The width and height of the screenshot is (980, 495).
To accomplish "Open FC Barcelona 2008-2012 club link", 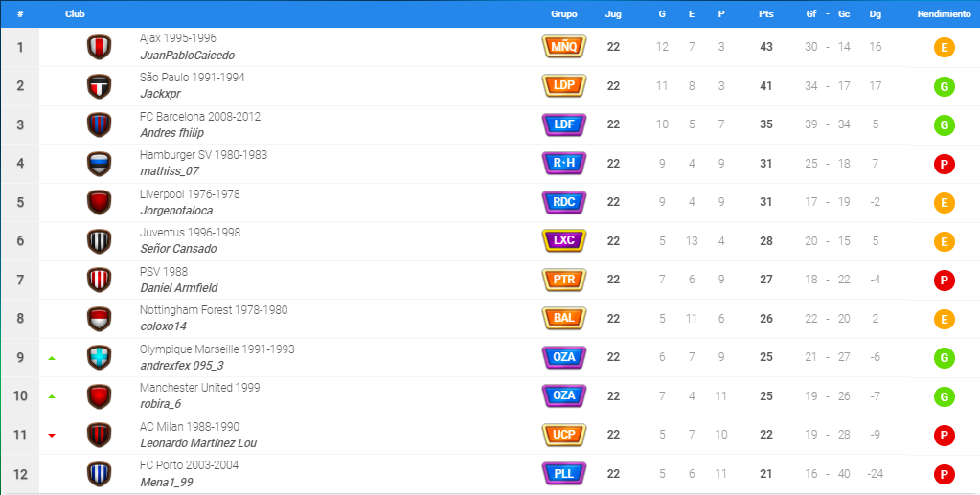I will coord(200,116).
